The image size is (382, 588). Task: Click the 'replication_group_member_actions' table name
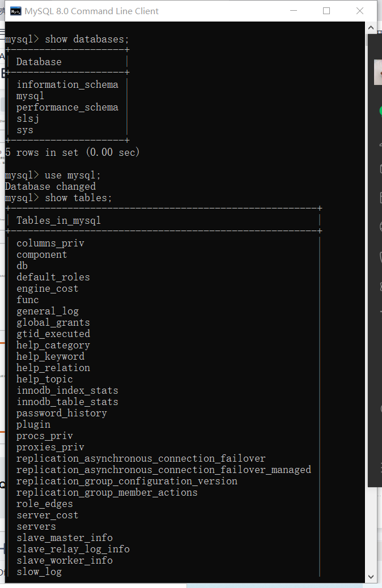coord(107,492)
